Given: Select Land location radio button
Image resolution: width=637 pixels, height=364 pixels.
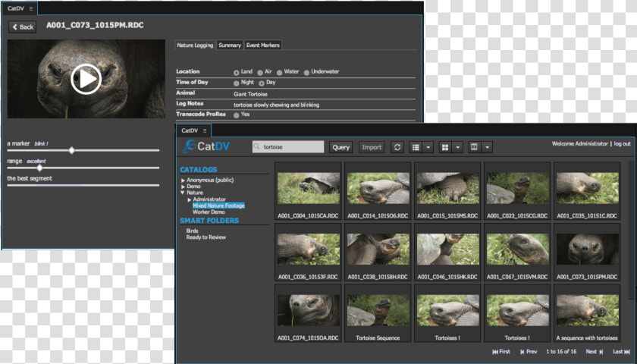Looking at the screenshot, I should [236, 73].
